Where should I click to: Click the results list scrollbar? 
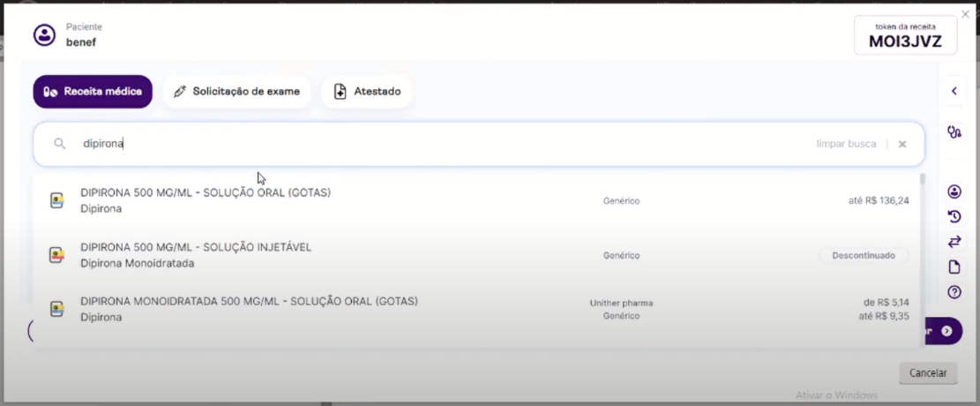[923, 179]
